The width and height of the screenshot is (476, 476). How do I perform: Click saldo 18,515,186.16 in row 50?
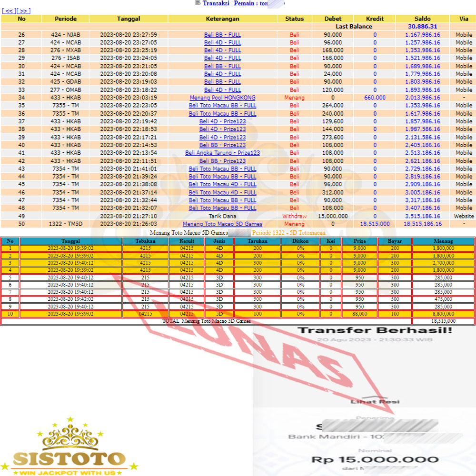[x=422, y=224]
